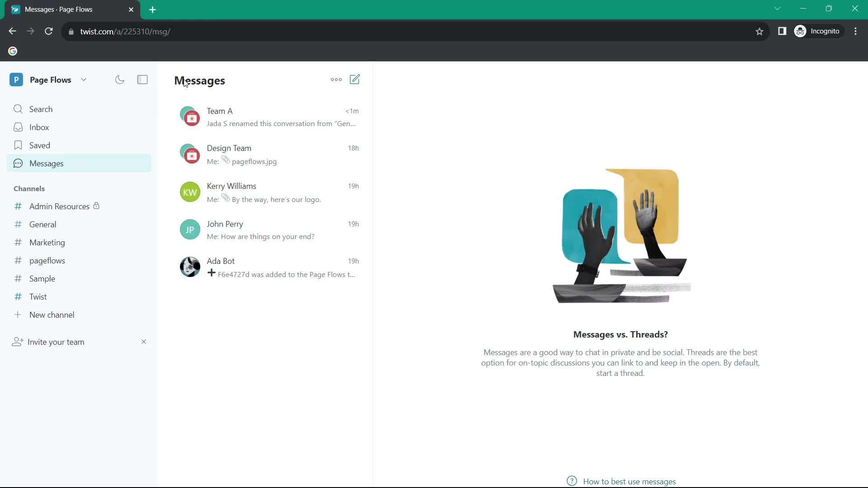Expand the Channels section in sidebar

[x=29, y=188]
